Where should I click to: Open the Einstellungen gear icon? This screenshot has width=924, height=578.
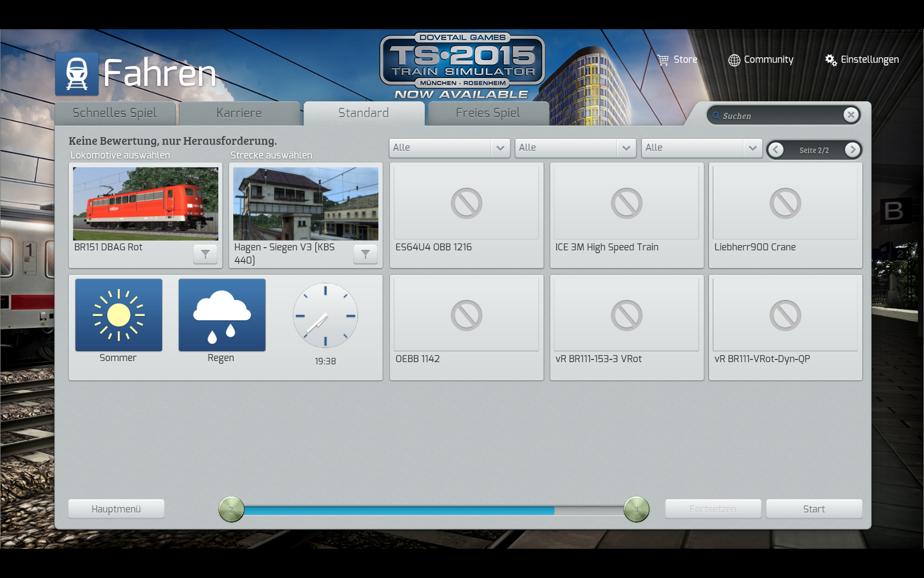(x=831, y=59)
